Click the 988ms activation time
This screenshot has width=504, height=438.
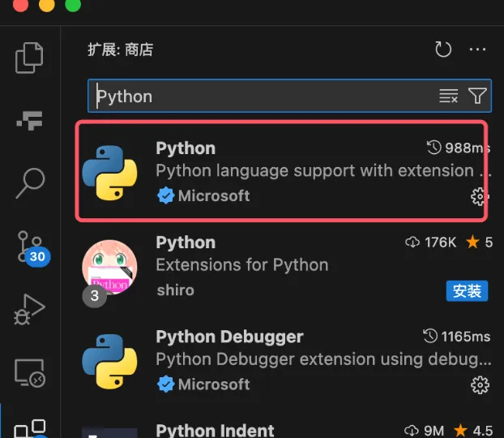click(459, 148)
